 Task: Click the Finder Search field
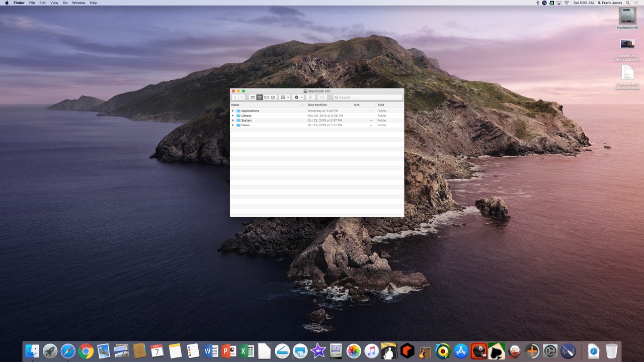click(x=368, y=98)
